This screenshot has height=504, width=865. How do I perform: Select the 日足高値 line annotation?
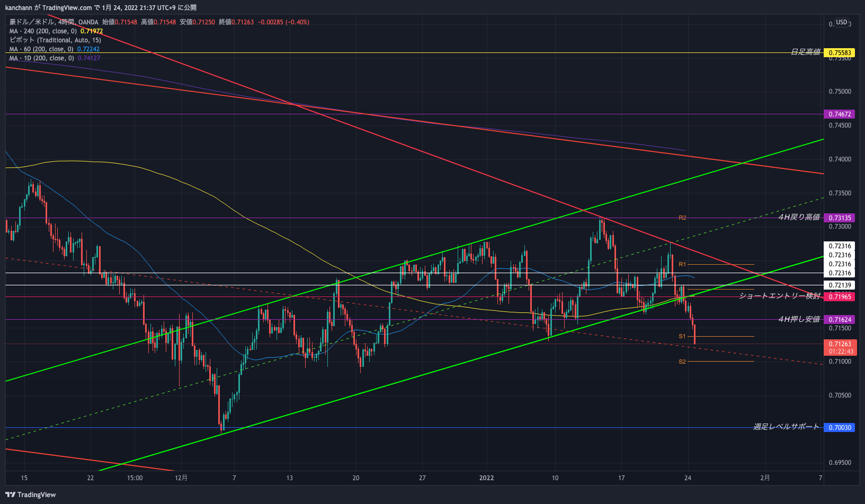click(805, 52)
